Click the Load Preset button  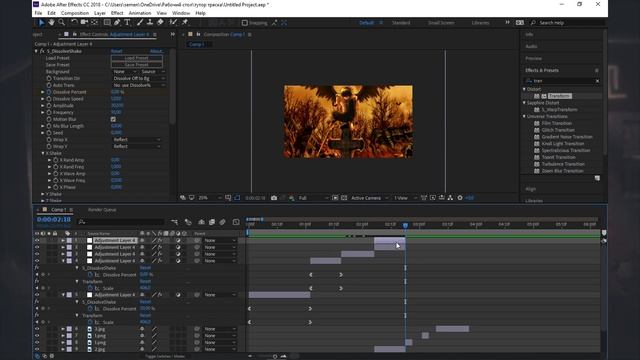pos(137,58)
